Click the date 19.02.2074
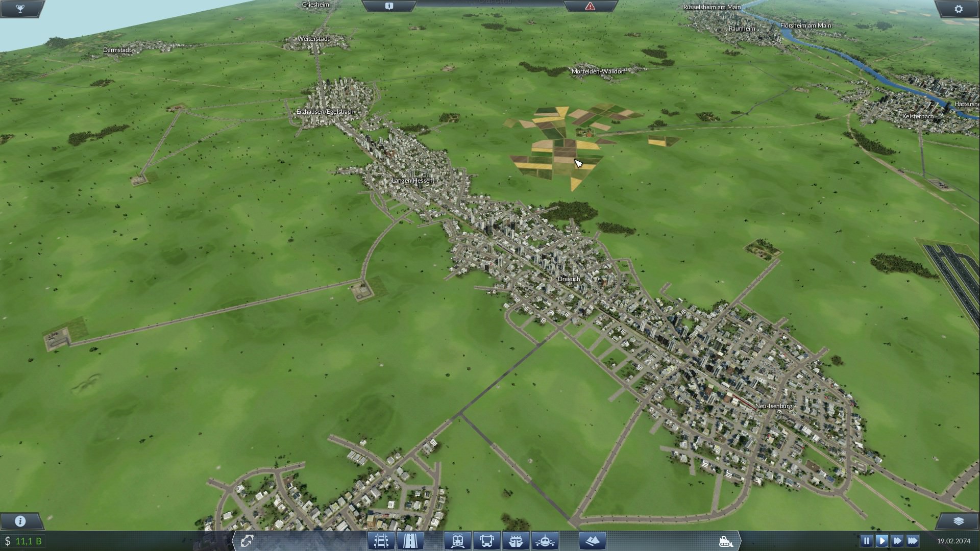The image size is (980, 551). coord(953,541)
